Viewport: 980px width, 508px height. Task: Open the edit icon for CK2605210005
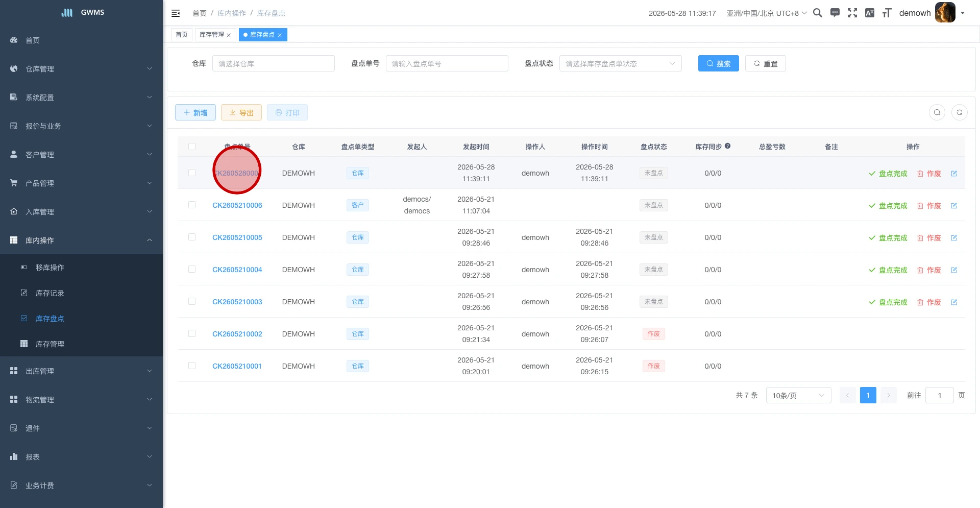coord(954,238)
